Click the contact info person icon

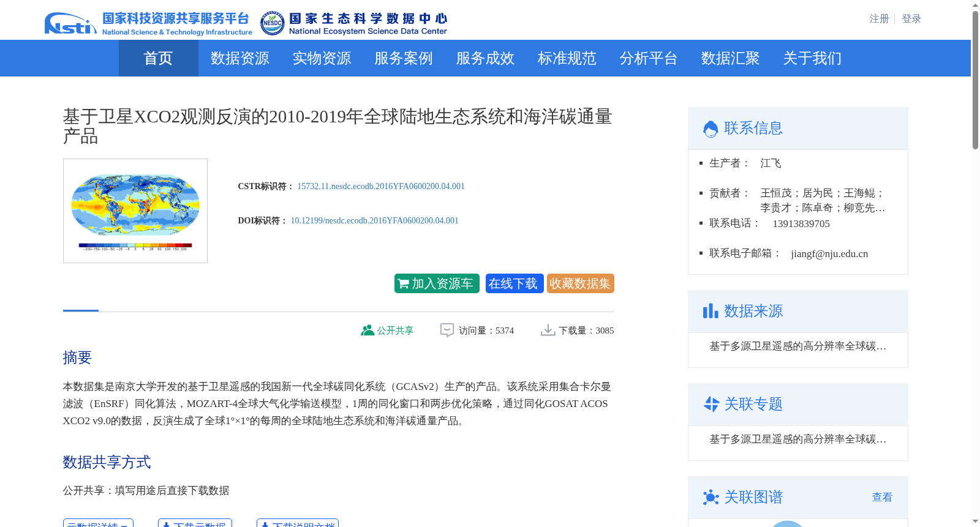(710, 129)
